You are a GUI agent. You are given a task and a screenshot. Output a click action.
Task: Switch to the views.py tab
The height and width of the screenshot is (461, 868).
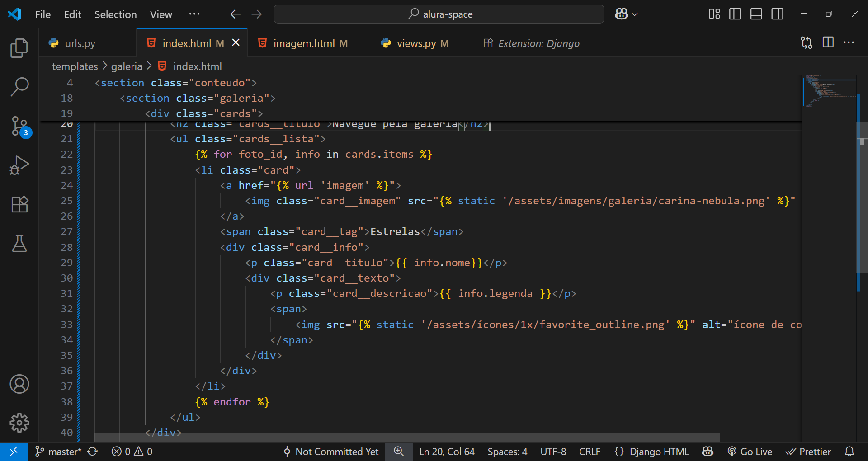point(421,43)
